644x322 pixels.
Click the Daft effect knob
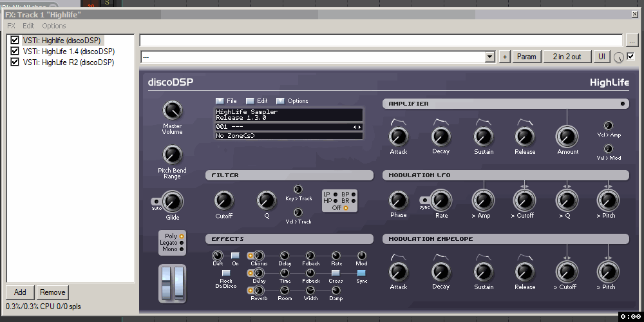coord(218,256)
